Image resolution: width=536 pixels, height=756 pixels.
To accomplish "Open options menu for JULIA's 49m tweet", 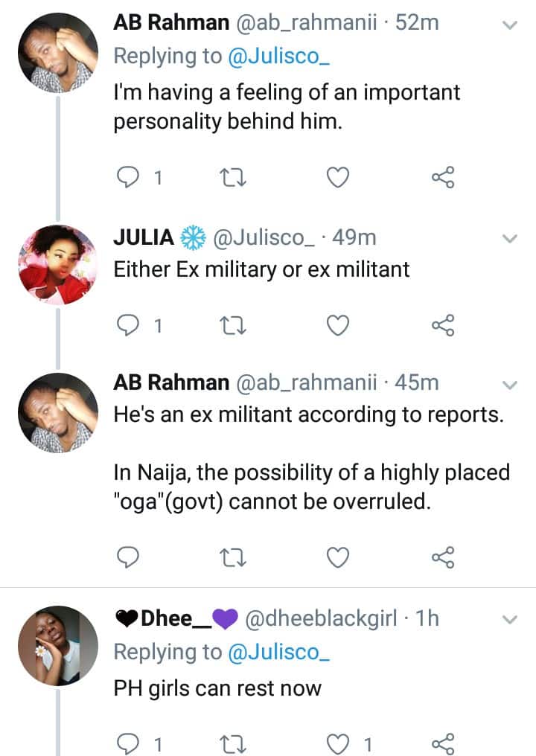I will [x=510, y=240].
